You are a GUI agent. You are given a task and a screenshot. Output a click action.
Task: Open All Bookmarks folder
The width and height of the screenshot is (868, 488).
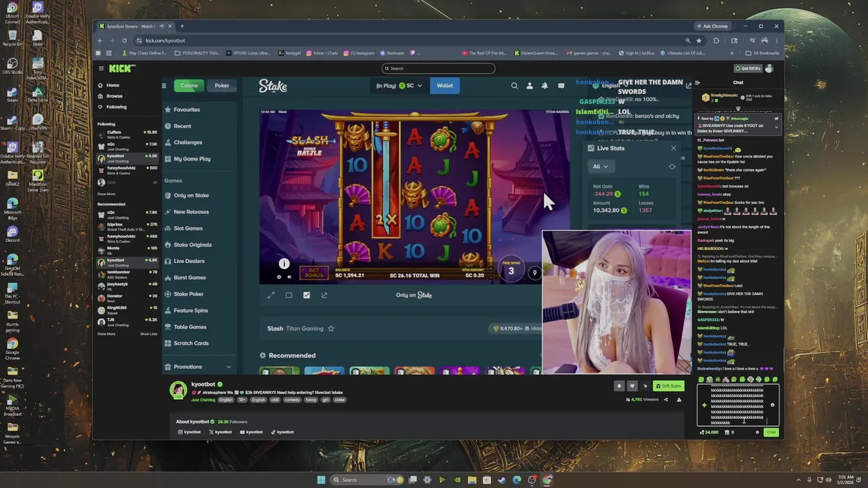point(762,53)
